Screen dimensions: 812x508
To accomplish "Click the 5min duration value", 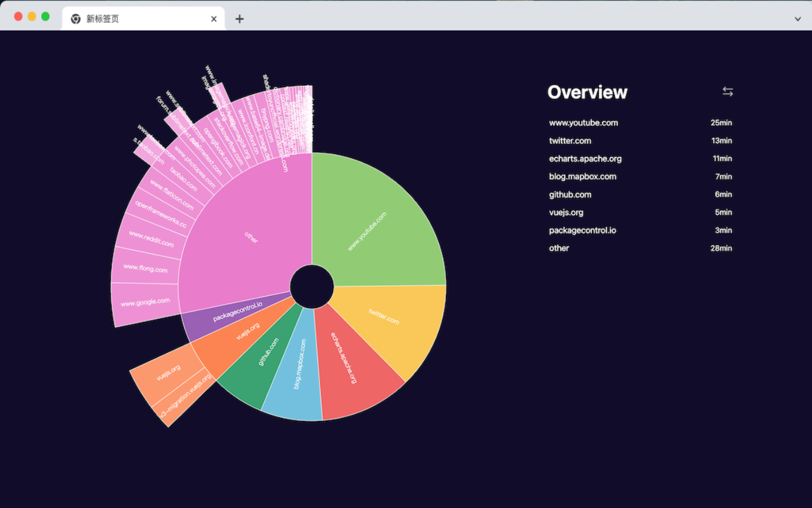I will click(724, 213).
